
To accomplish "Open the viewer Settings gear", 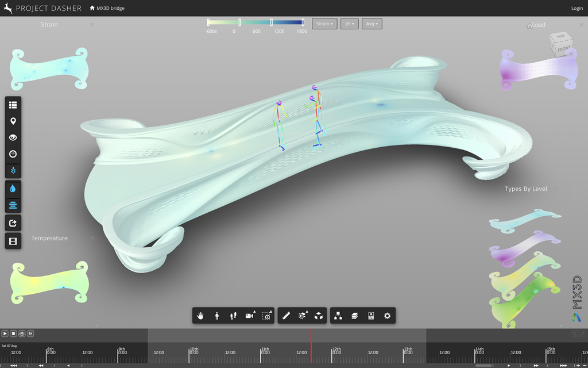I will tap(388, 316).
